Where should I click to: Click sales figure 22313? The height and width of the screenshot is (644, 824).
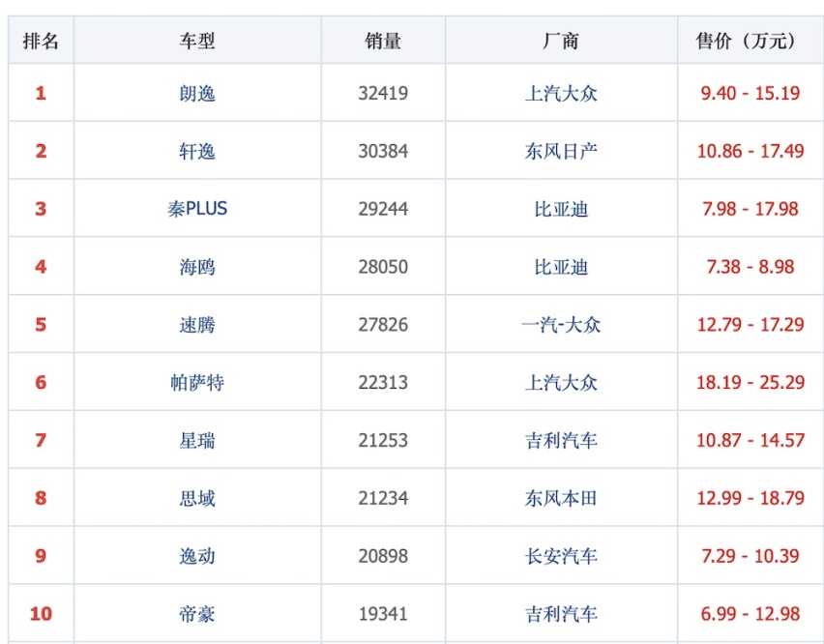(x=383, y=382)
